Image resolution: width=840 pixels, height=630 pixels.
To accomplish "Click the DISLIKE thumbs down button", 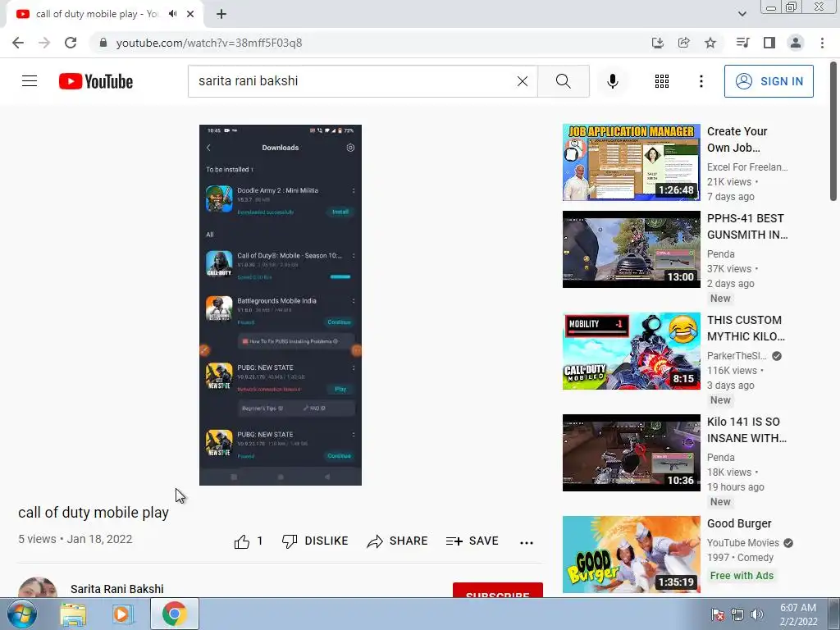I will point(315,541).
